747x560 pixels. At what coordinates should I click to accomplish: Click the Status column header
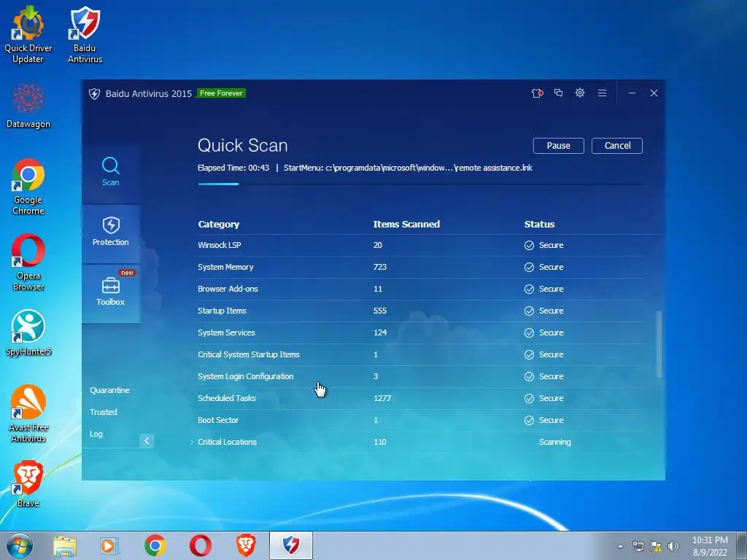click(x=539, y=225)
